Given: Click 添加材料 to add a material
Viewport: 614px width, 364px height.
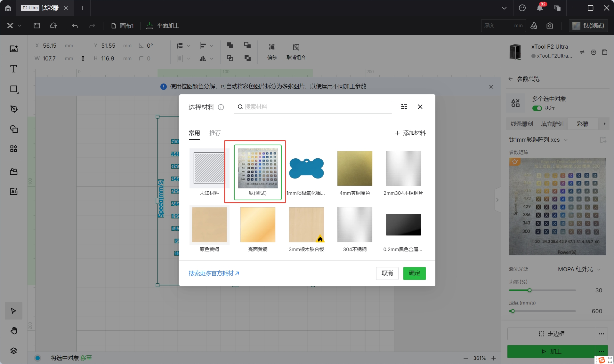Looking at the screenshot, I should [410, 133].
